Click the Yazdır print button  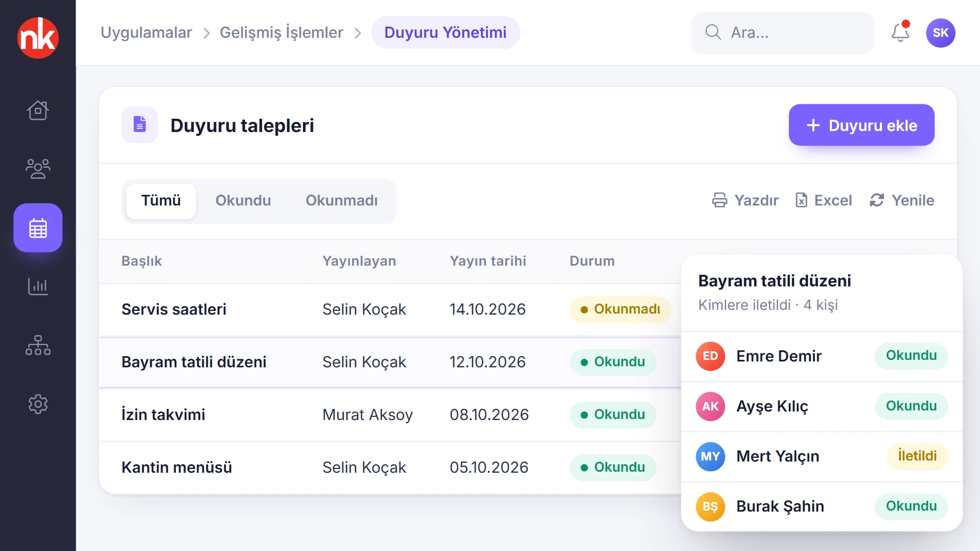click(745, 200)
